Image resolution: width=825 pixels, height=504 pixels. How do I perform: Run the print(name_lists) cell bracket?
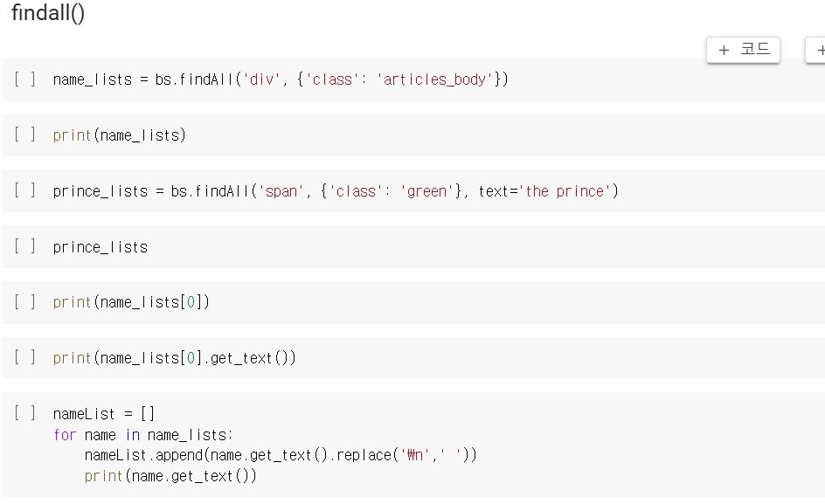click(24, 135)
